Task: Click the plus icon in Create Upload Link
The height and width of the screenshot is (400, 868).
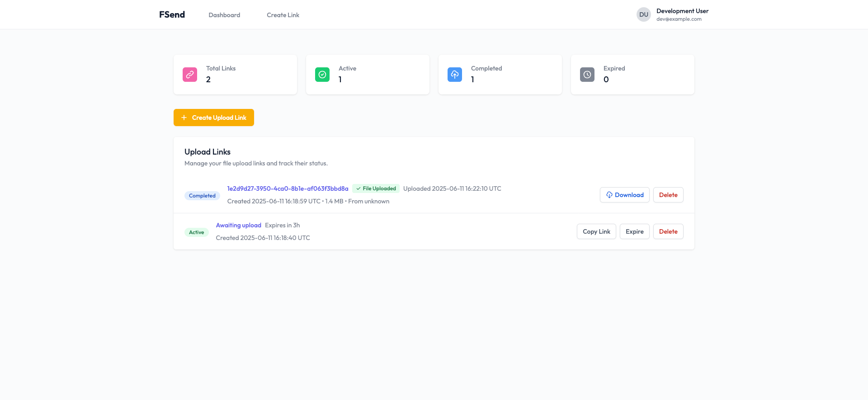Action: tap(184, 118)
